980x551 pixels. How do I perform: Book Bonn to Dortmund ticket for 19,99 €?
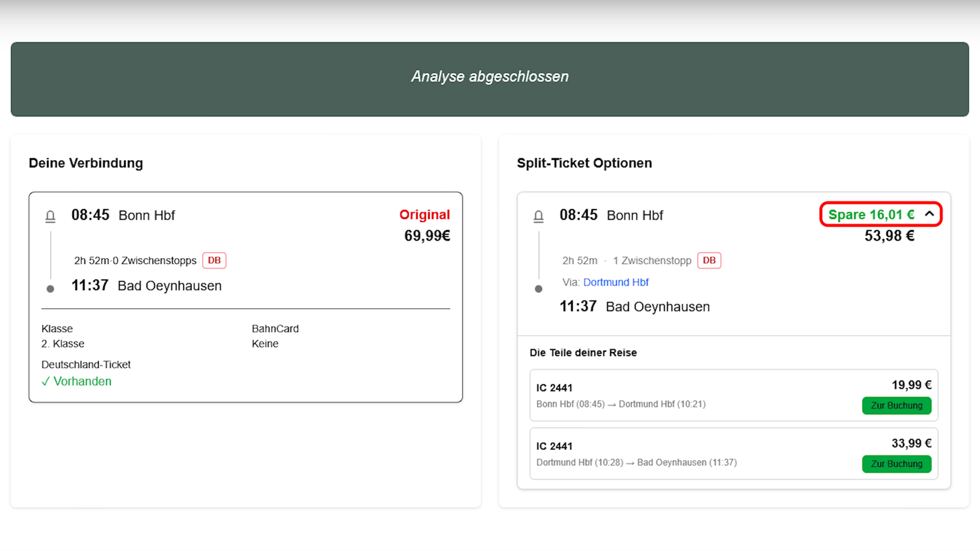click(896, 406)
